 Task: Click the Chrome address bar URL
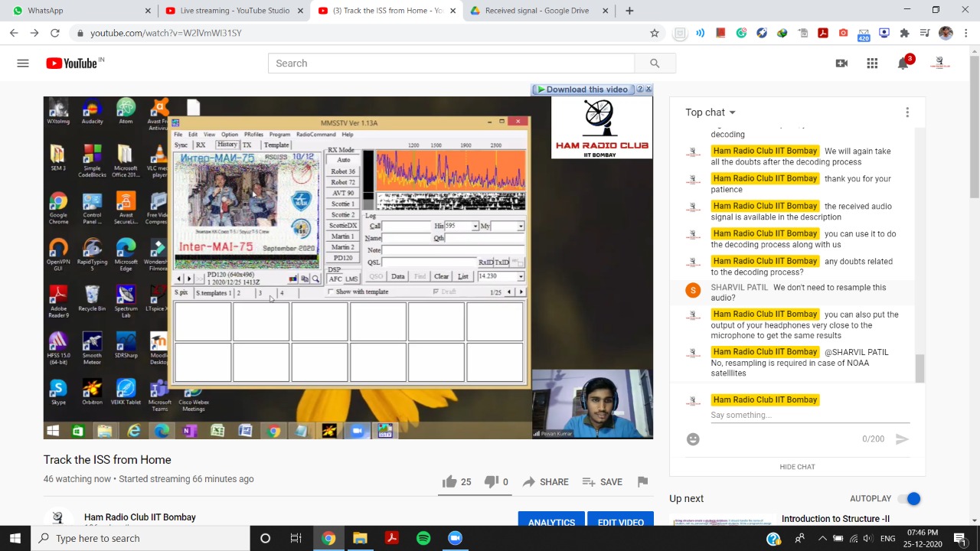pos(165,33)
